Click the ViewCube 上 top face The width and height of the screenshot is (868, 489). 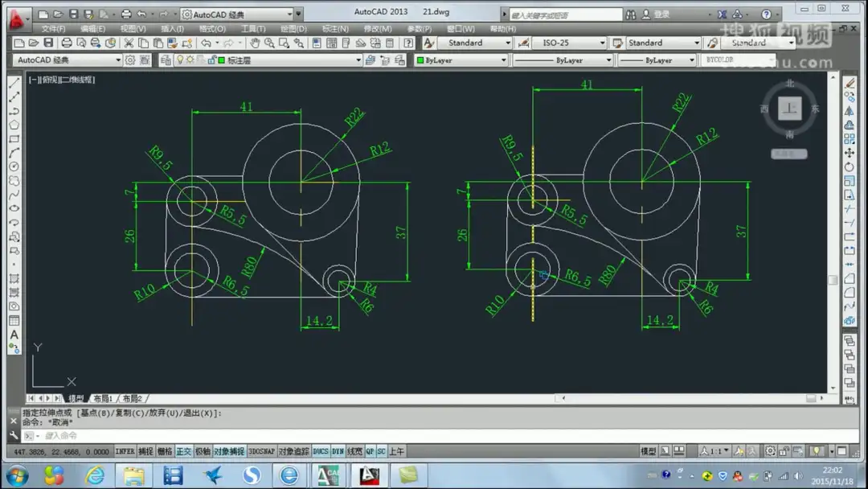(x=789, y=108)
